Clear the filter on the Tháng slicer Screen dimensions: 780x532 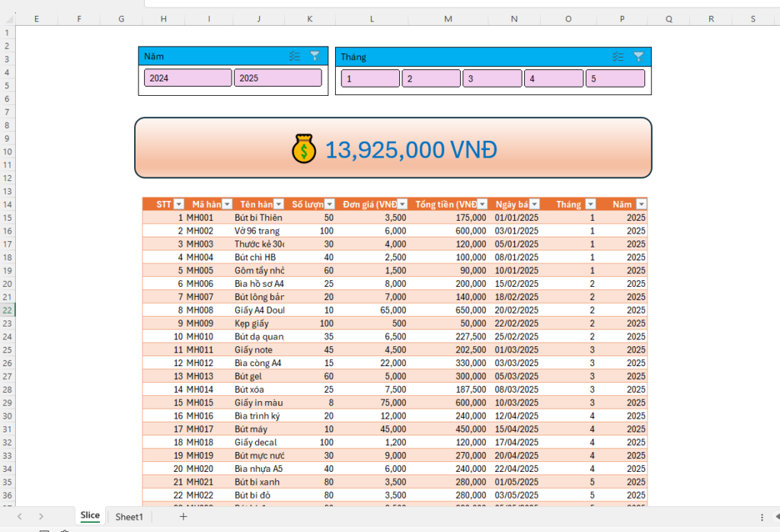coord(638,57)
